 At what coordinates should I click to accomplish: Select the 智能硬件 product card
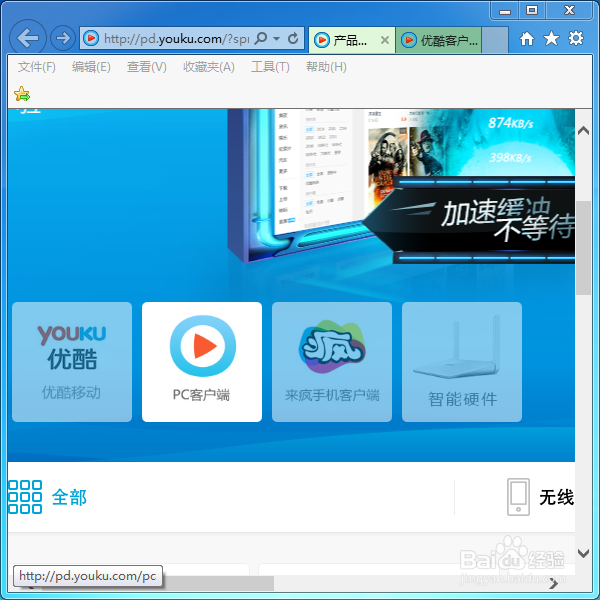462,362
